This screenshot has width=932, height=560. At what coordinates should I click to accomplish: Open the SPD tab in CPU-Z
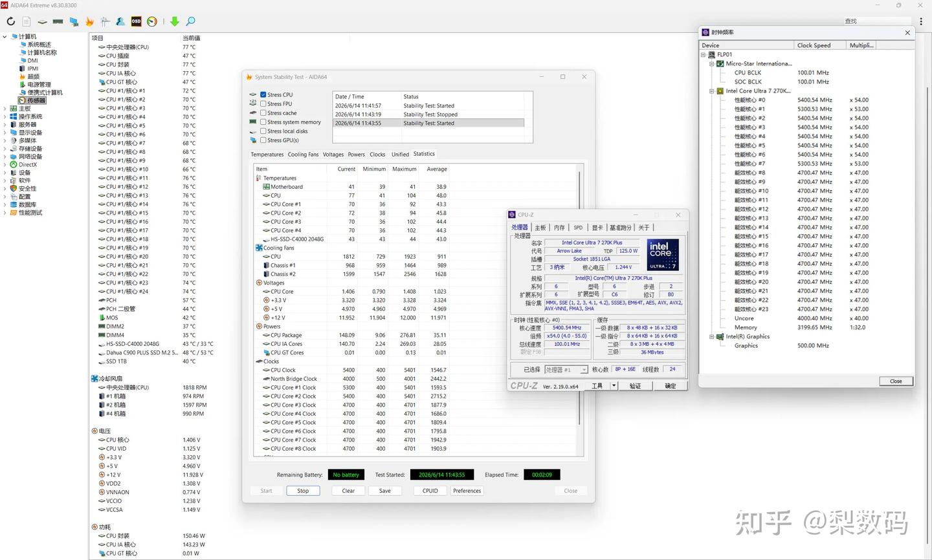pos(578,228)
